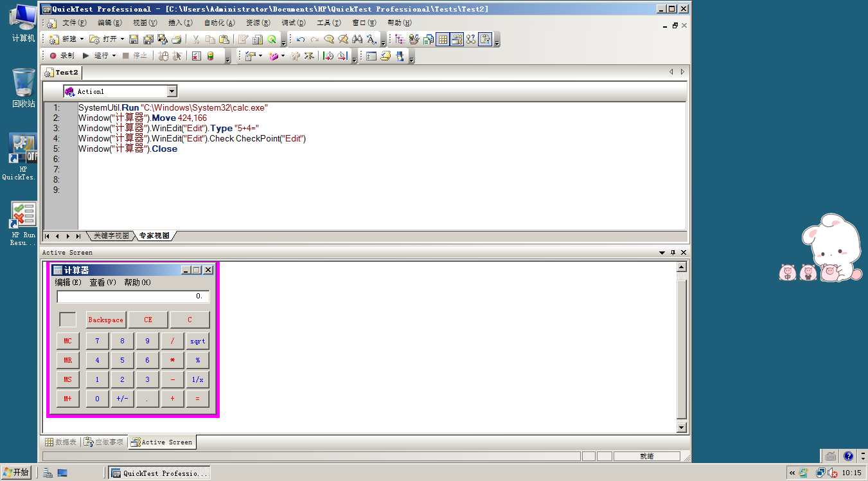This screenshot has height=481, width=868.
Task: Switch to the 应做事项 bottom tab
Action: point(103,442)
